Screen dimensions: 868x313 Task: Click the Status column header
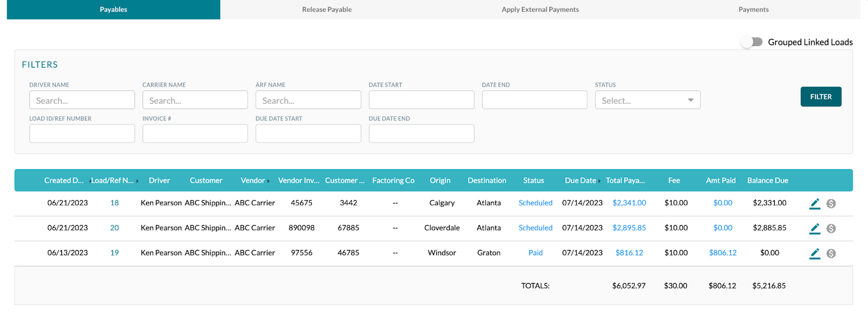tap(534, 181)
